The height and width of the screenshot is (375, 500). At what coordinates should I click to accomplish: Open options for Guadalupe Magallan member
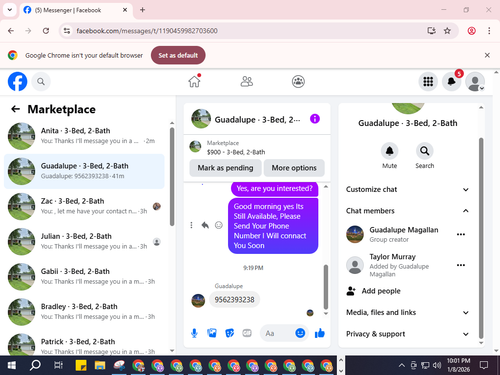[x=461, y=234]
